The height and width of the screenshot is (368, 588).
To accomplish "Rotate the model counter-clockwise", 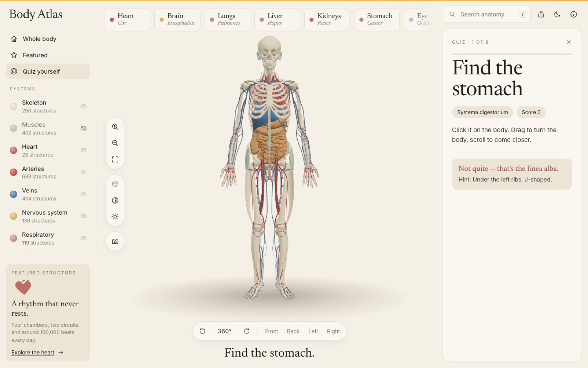I will point(202,331).
